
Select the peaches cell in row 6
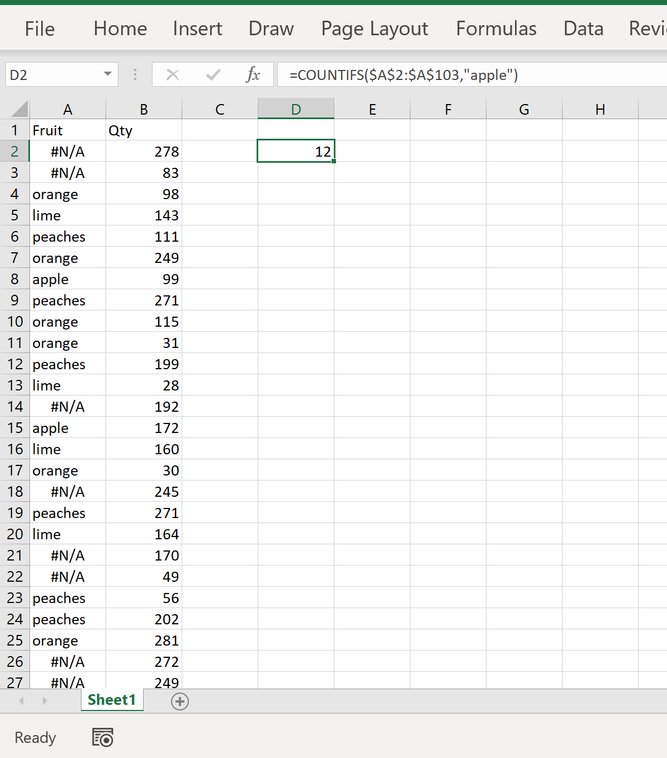(68, 237)
